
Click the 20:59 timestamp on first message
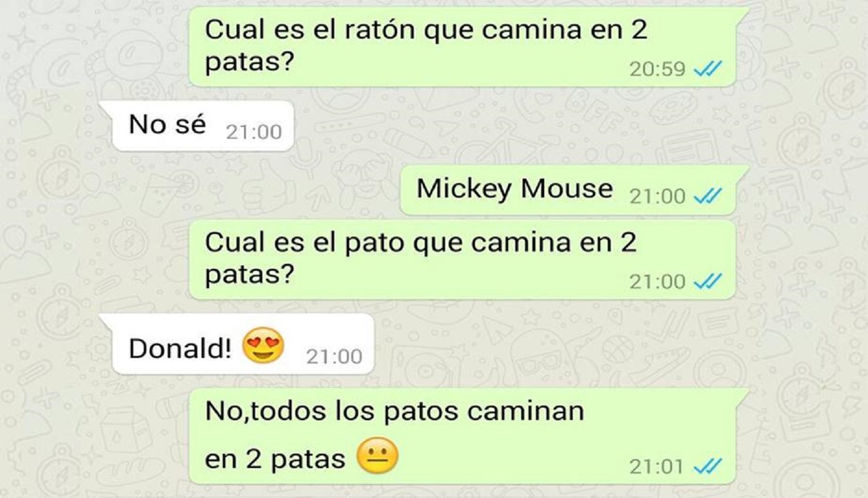tap(657, 69)
